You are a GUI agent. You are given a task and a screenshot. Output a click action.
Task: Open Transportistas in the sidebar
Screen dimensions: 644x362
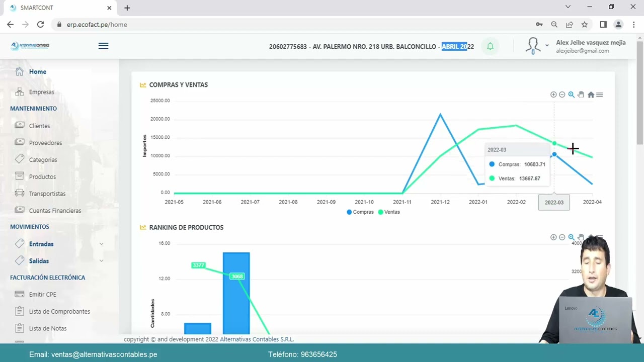(47, 194)
